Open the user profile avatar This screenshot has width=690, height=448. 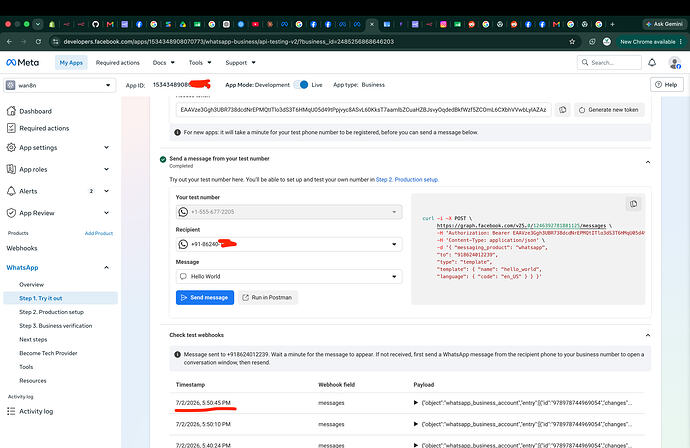(675, 63)
